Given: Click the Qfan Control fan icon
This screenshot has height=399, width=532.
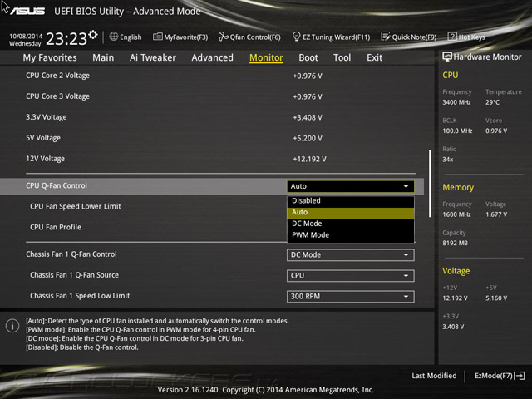Looking at the screenshot, I should coord(224,37).
